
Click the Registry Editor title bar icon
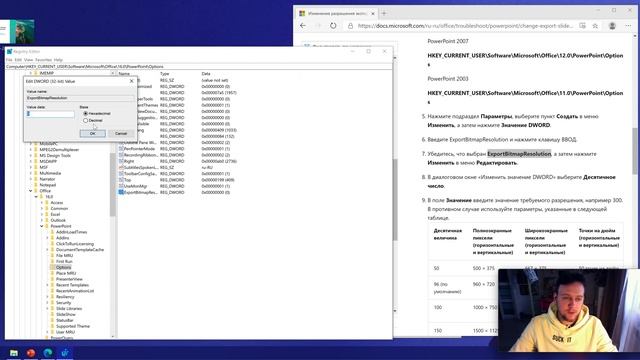(x=9, y=51)
